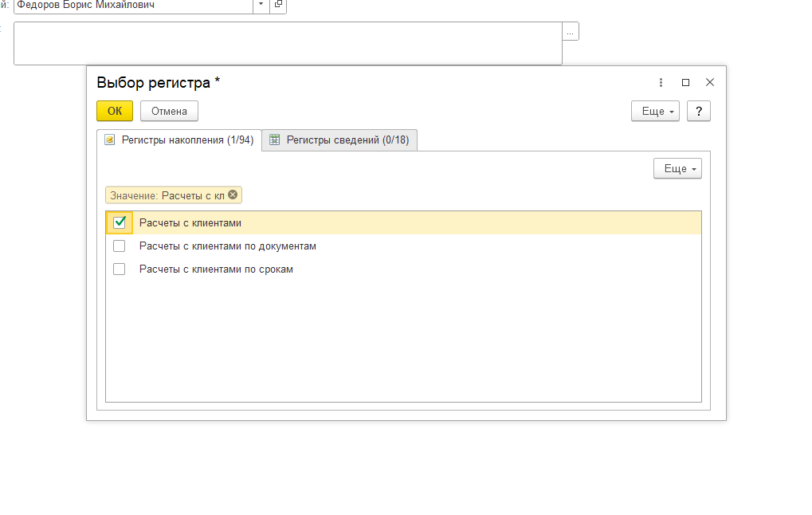Screen dimensions: 812x515
Task: Open the Еще dropdown inside the tab
Action: coord(677,168)
